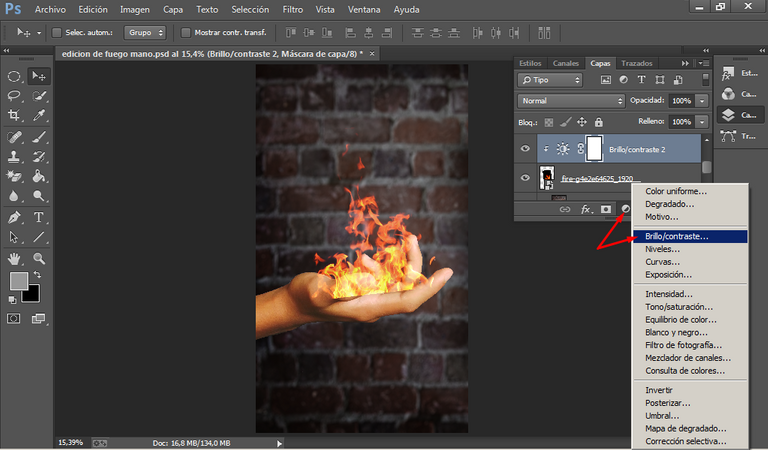This screenshot has width=768, height=450.
Task: Choose Niveles... adjustment
Action: (x=690, y=249)
